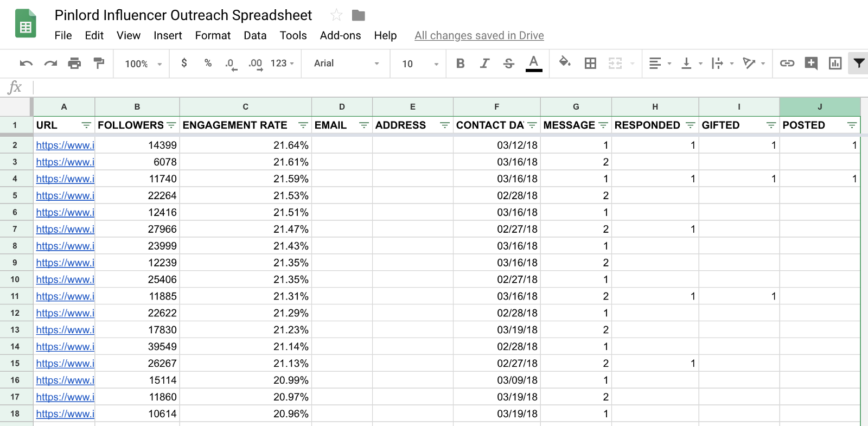The width and height of the screenshot is (868, 426).
Task: Click into the formula bar
Action: click(434, 87)
